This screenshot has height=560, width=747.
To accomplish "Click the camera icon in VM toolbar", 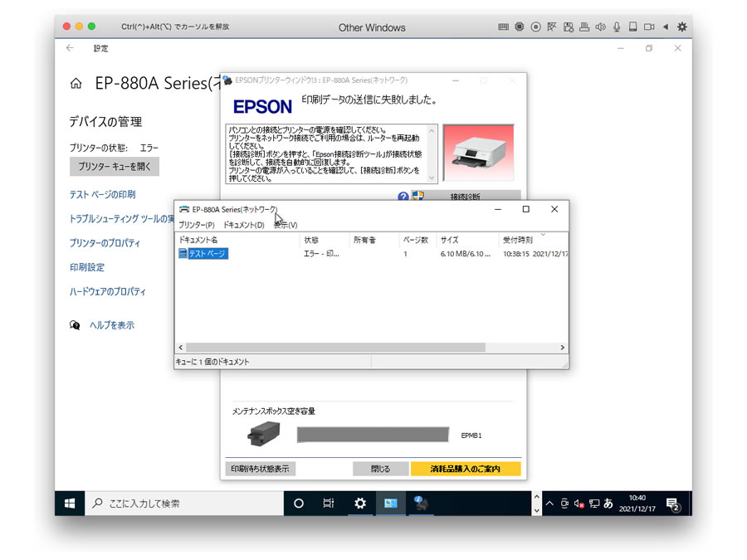I will click(649, 27).
